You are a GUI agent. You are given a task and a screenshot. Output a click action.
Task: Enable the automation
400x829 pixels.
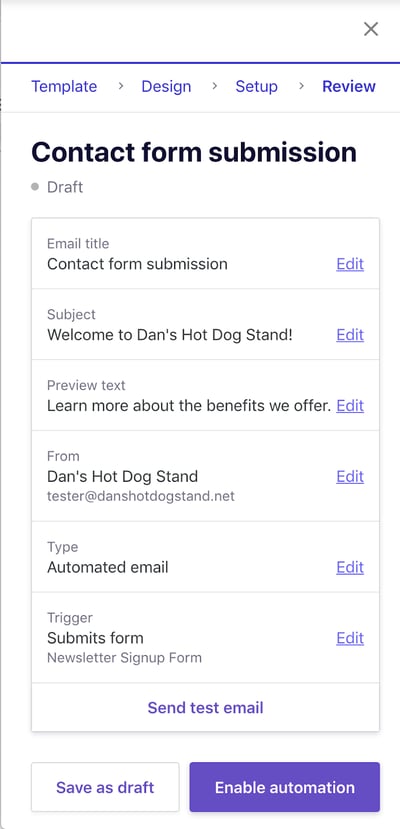pyautogui.click(x=285, y=787)
